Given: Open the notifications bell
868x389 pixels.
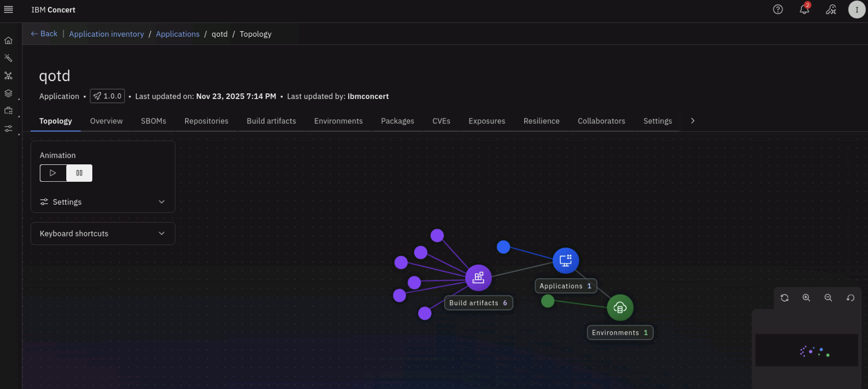Looking at the screenshot, I should [x=804, y=10].
